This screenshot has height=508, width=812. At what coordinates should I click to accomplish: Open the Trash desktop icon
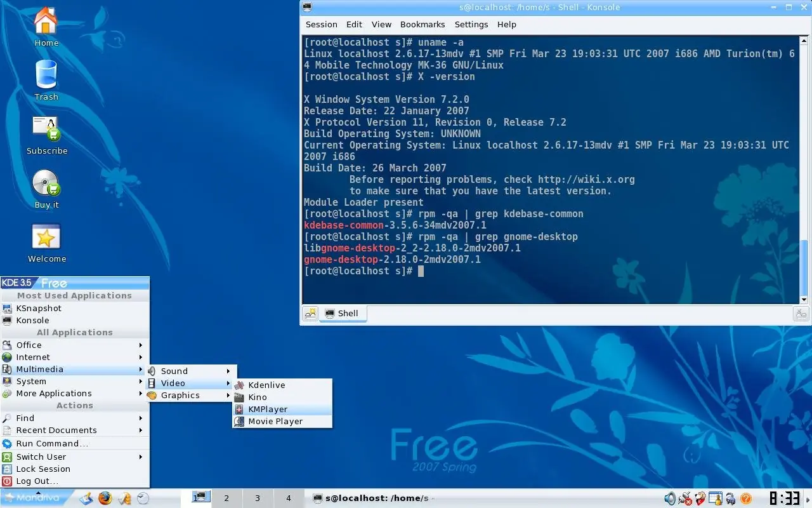(46, 81)
